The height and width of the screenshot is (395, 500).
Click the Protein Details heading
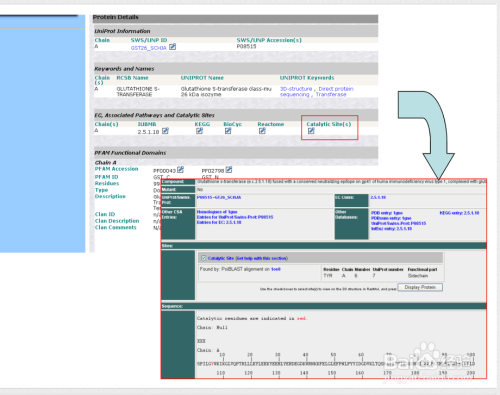pos(116,17)
